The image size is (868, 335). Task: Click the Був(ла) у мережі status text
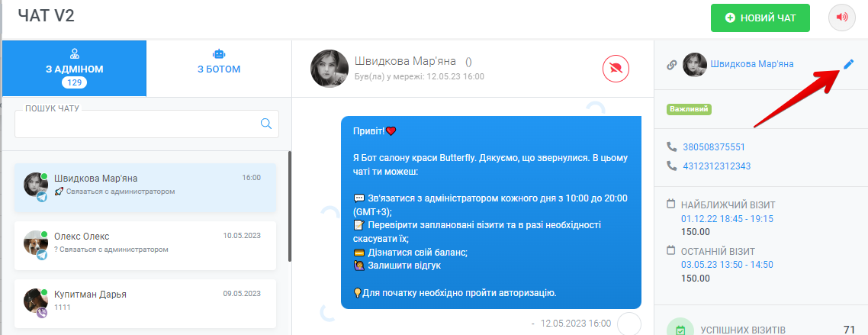point(419,76)
